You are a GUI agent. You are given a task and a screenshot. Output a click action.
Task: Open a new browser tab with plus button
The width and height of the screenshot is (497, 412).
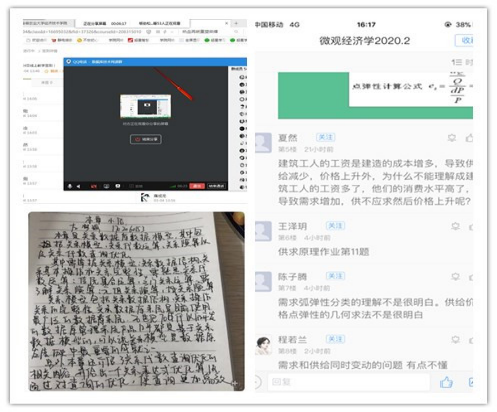coord(236,23)
